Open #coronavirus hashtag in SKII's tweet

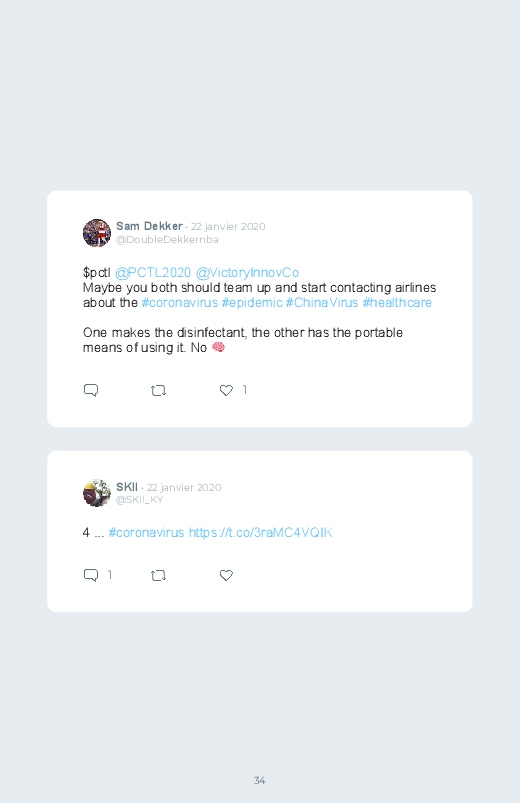(146, 533)
